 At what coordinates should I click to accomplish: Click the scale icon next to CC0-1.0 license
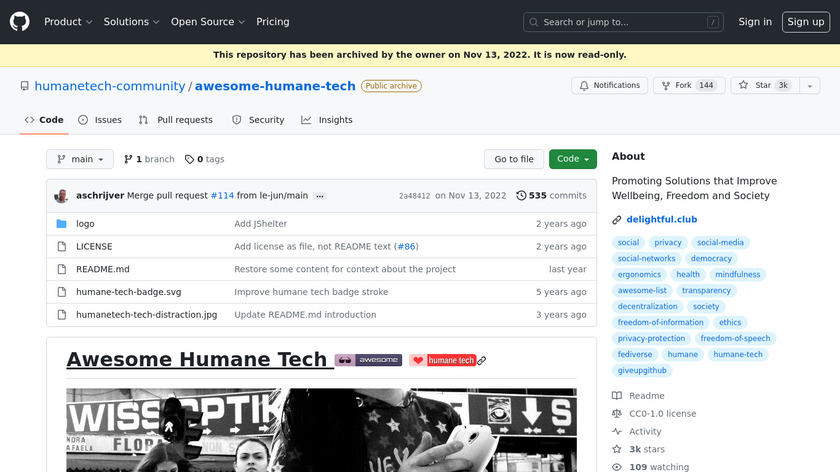[617, 414]
